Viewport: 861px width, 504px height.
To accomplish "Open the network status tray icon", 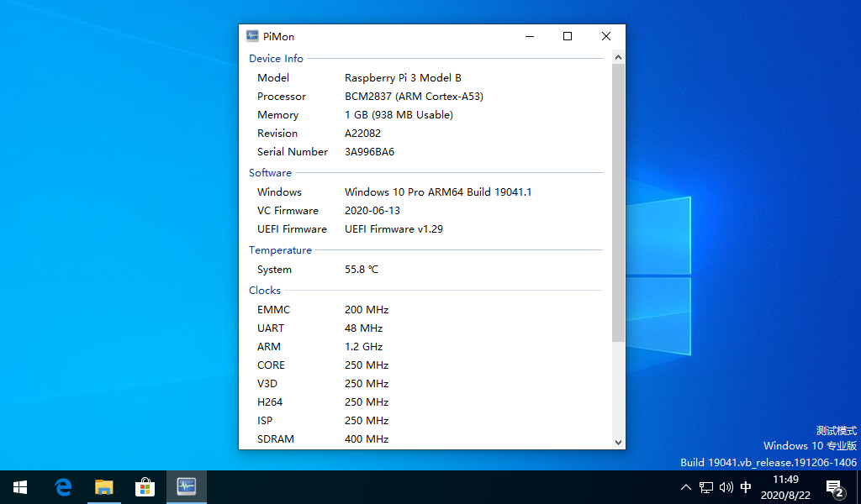I will [706, 487].
